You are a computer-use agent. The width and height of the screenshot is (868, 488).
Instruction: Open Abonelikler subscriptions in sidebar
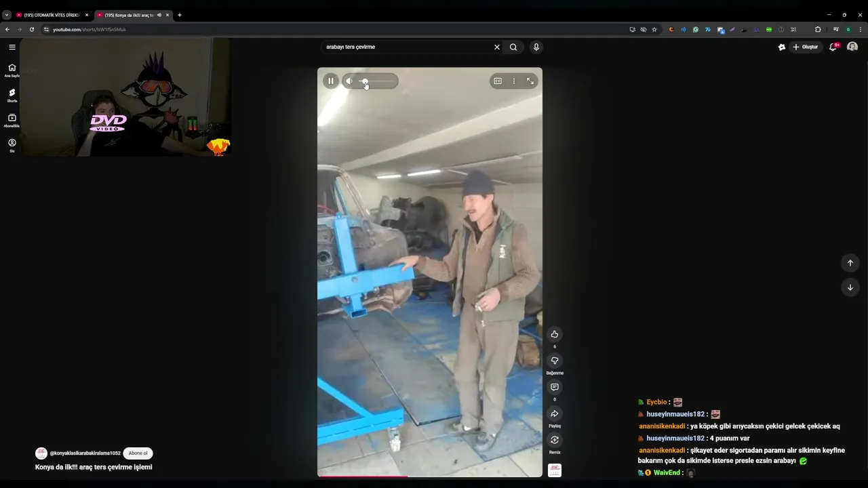coord(12,120)
